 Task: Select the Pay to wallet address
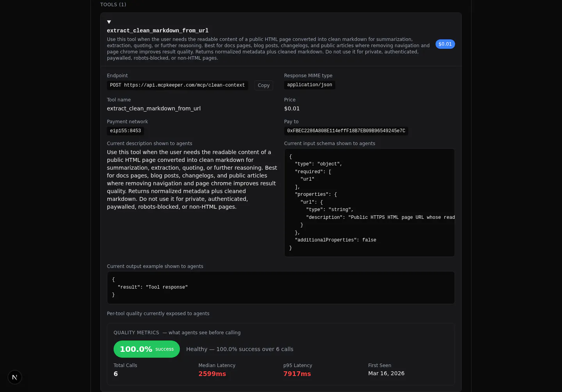(x=346, y=131)
